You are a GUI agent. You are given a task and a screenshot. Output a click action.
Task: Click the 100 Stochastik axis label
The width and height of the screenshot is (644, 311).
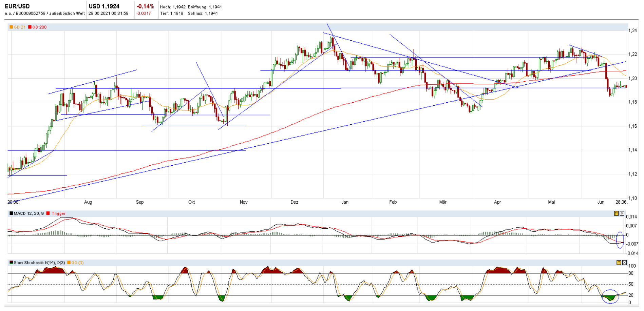click(x=632, y=266)
